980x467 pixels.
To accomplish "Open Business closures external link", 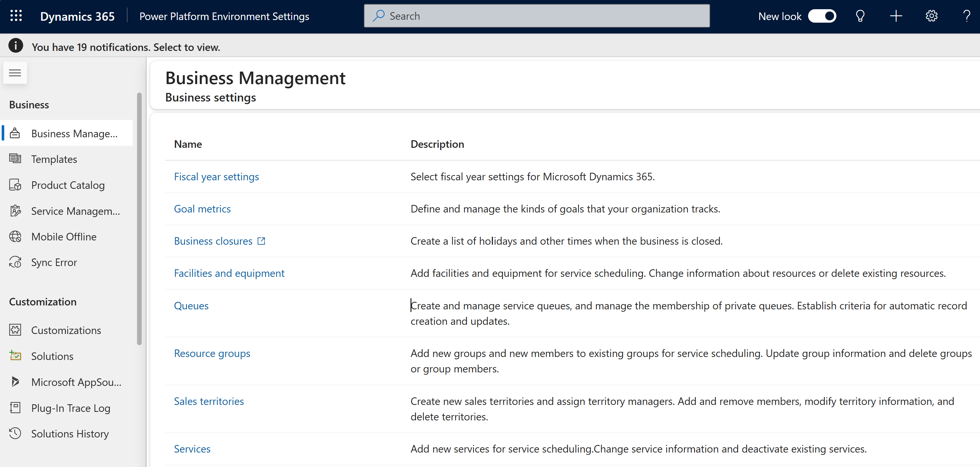I will click(261, 240).
